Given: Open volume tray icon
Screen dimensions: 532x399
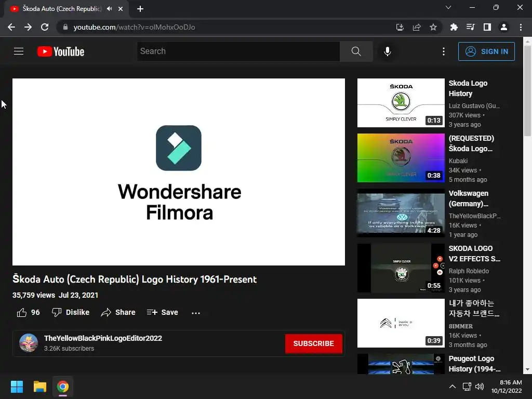Looking at the screenshot, I should (x=480, y=387).
